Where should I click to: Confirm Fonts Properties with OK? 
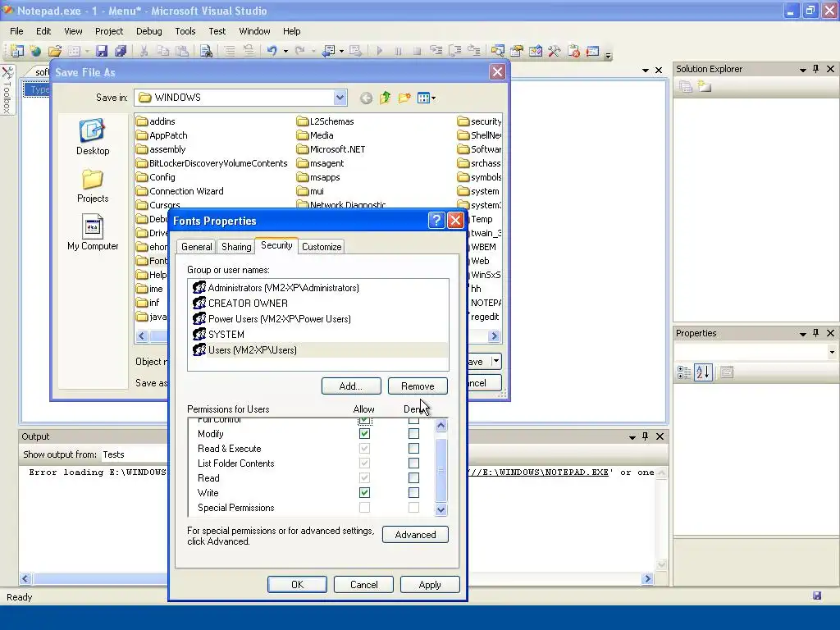pos(297,584)
